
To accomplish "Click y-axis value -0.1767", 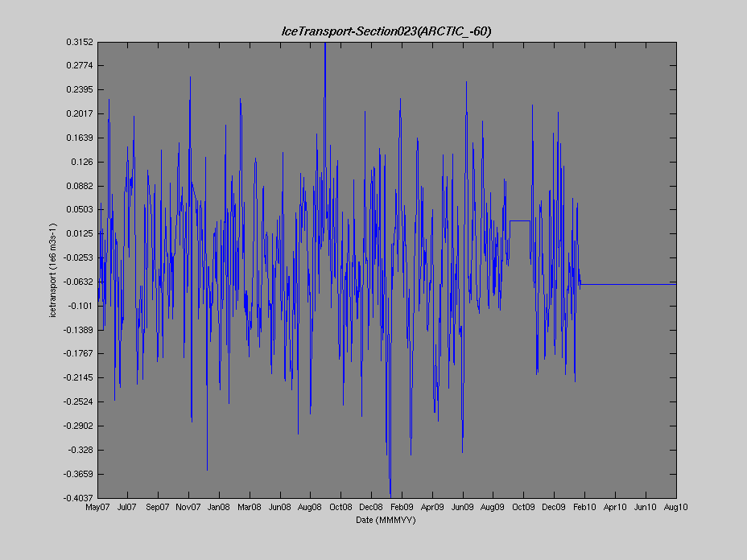I will pyautogui.click(x=78, y=353).
